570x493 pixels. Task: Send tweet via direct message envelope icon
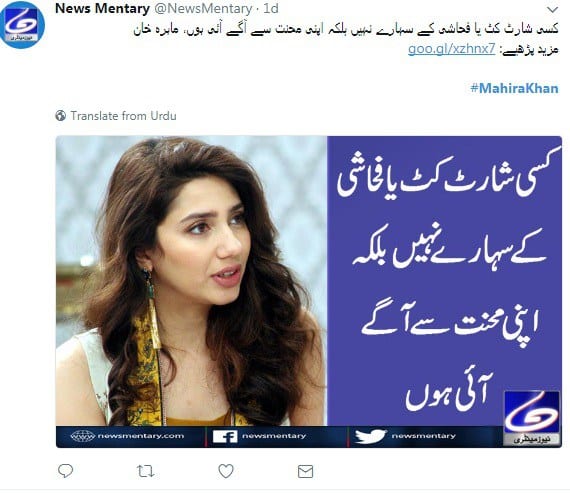tap(305, 471)
